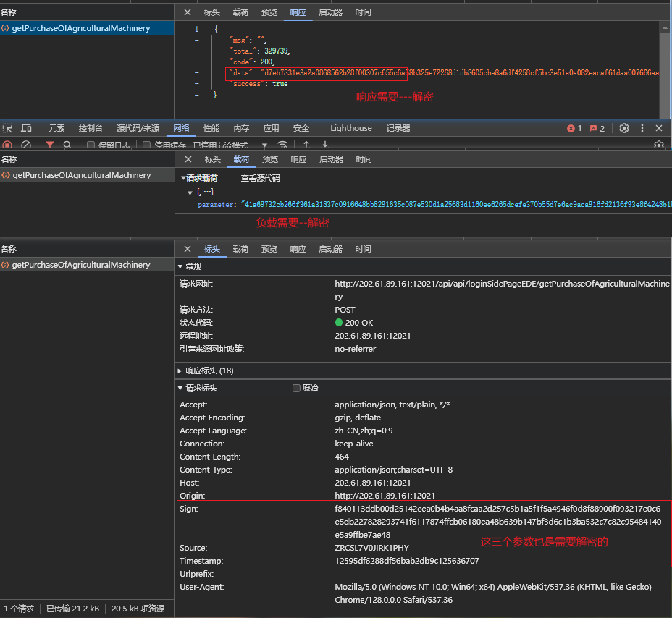Switch to the 控制台 Console tab

click(x=91, y=128)
